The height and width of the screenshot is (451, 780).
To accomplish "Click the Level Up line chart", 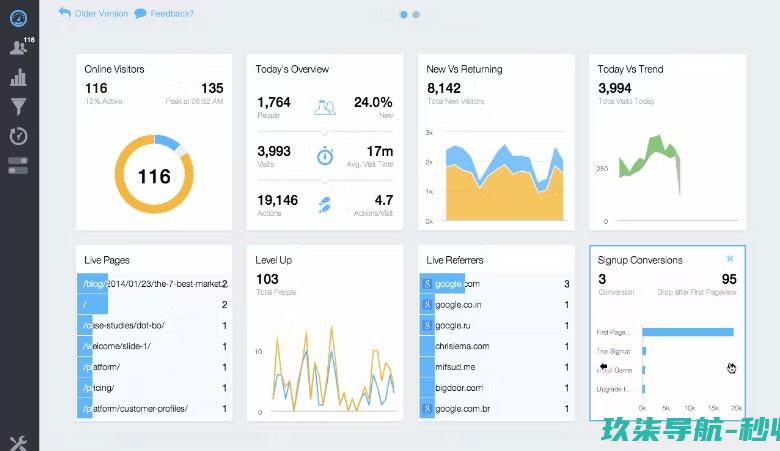I will tap(333, 368).
